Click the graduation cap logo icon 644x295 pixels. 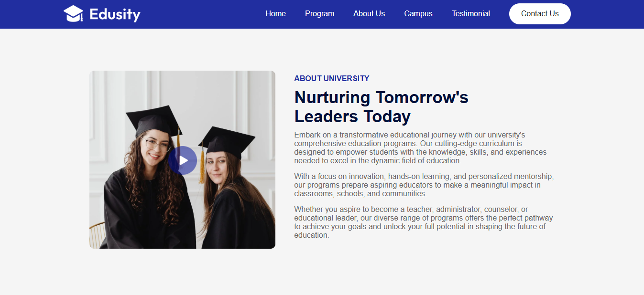pyautogui.click(x=74, y=13)
